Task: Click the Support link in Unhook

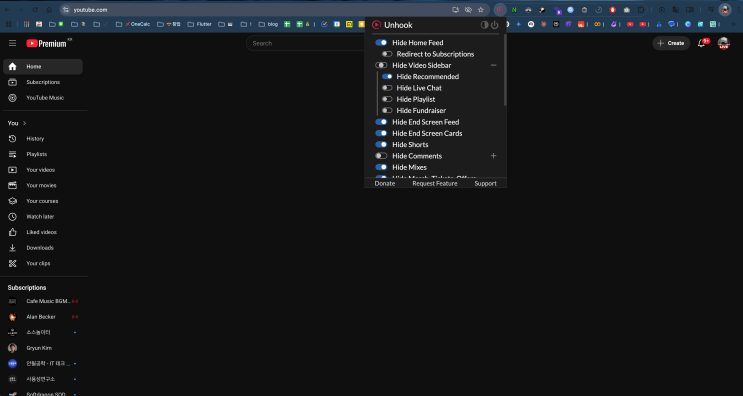Action: click(x=486, y=184)
